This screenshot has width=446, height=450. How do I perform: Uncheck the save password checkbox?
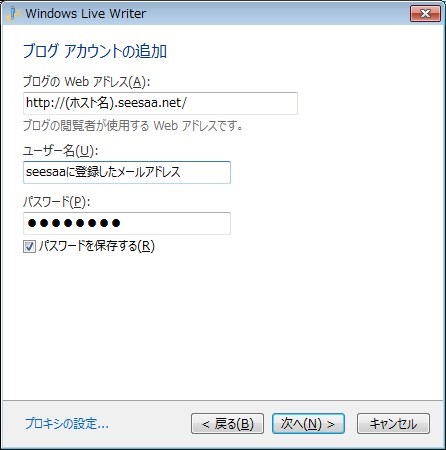(29, 247)
